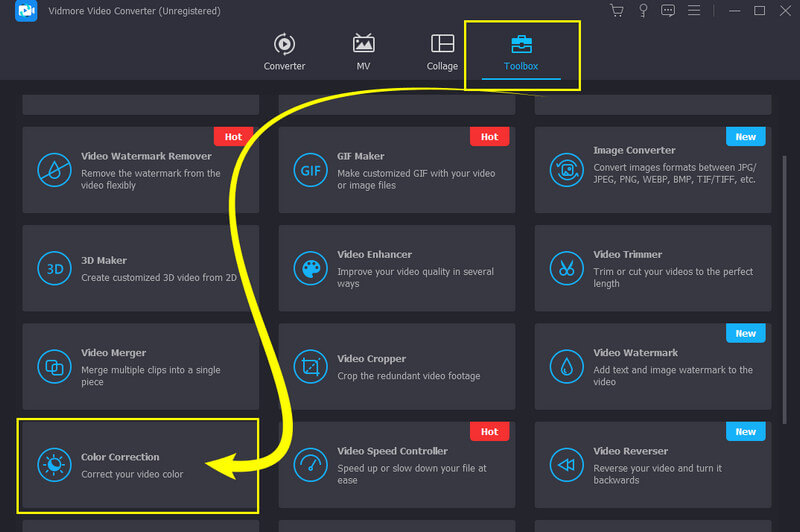Open the Video Reverser tool

653,464
